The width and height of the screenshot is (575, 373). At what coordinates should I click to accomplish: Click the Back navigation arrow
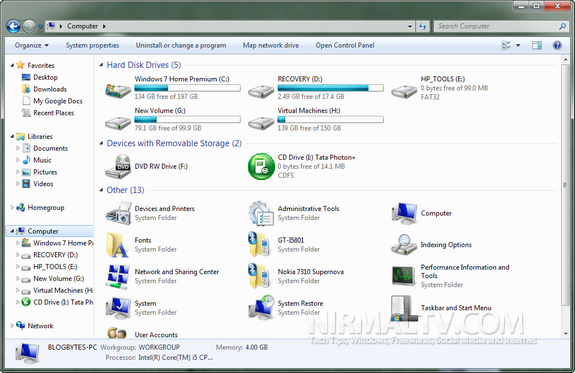pyautogui.click(x=14, y=26)
